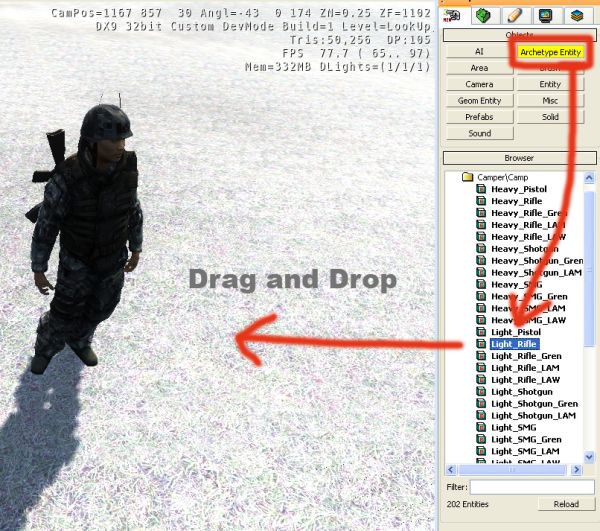Image resolution: width=600 pixels, height=531 pixels.
Task: Click the Prefabs button
Action: click(x=479, y=117)
